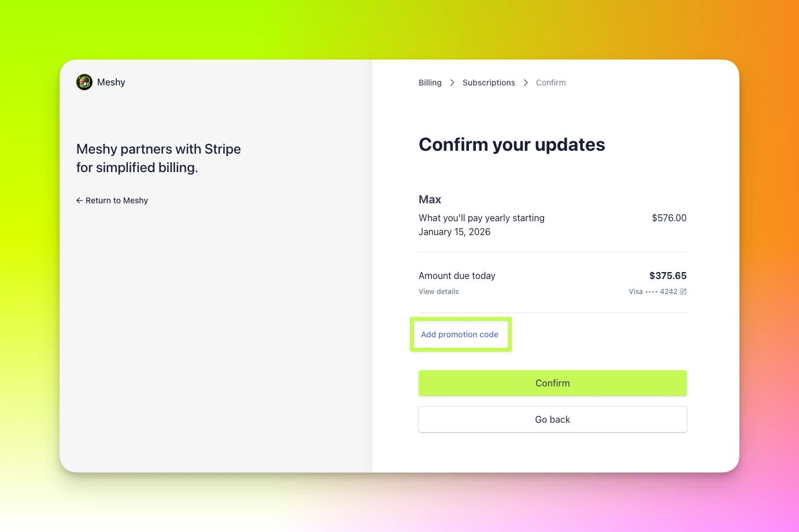Click the Meshy logo icon
This screenshot has width=799, height=532.
[x=84, y=82]
